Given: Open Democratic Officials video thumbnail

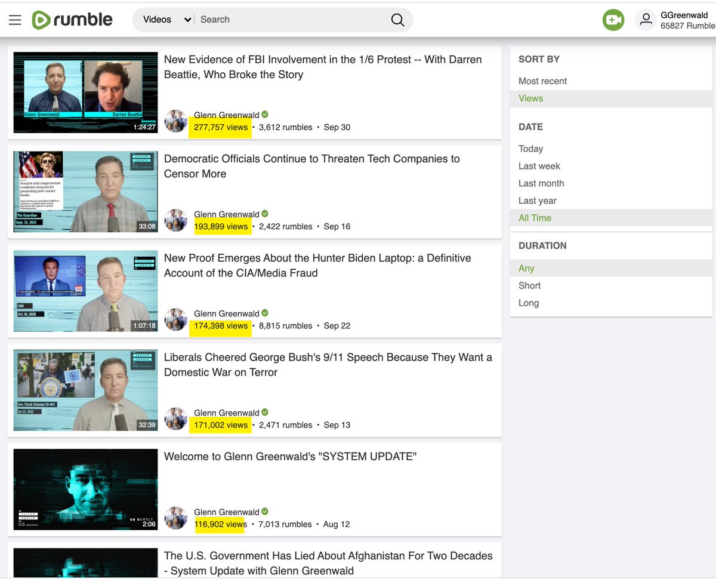Looking at the screenshot, I should (85, 191).
